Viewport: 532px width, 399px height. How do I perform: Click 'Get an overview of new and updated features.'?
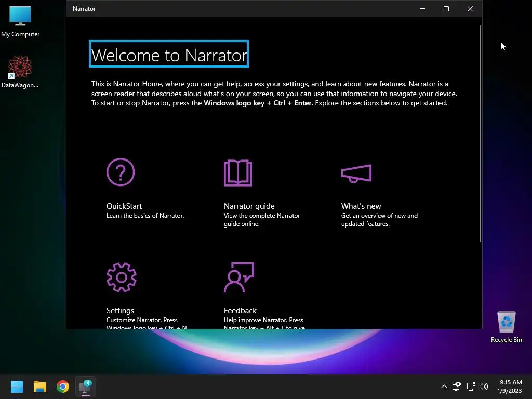[x=379, y=220]
